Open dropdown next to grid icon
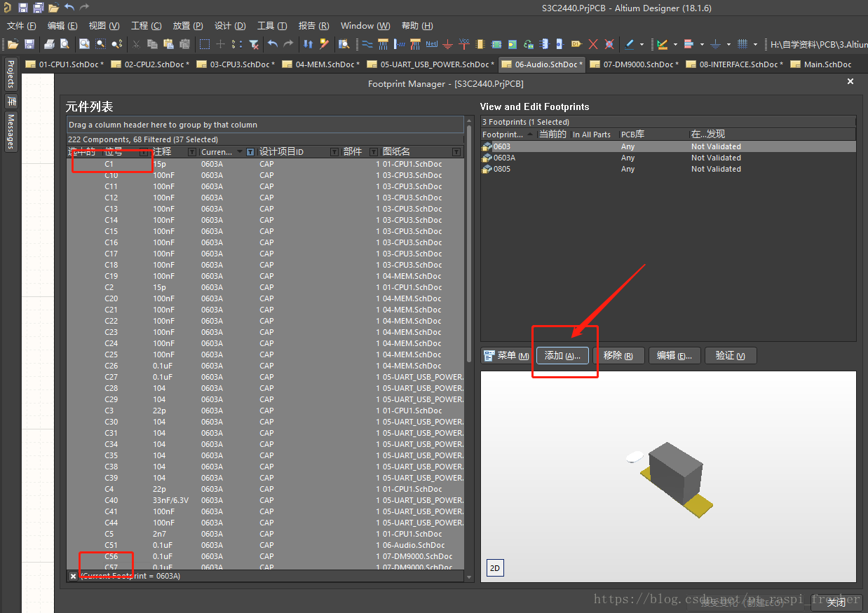Screen dimensions: 868x613 pyautogui.click(x=756, y=44)
